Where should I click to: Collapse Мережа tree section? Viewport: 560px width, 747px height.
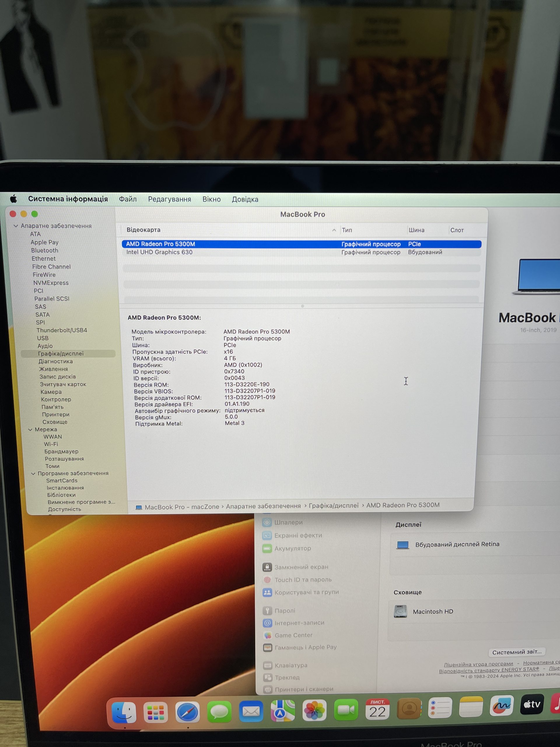click(x=30, y=430)
